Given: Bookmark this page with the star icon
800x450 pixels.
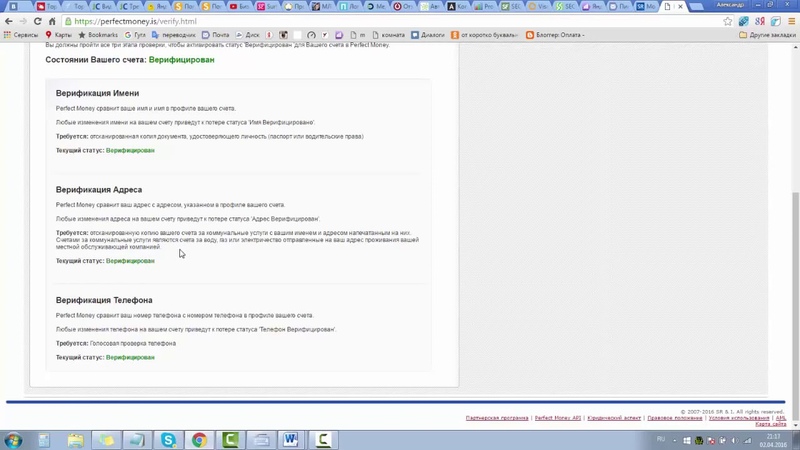Looking at the screenshot, I should tap(728, 21).
